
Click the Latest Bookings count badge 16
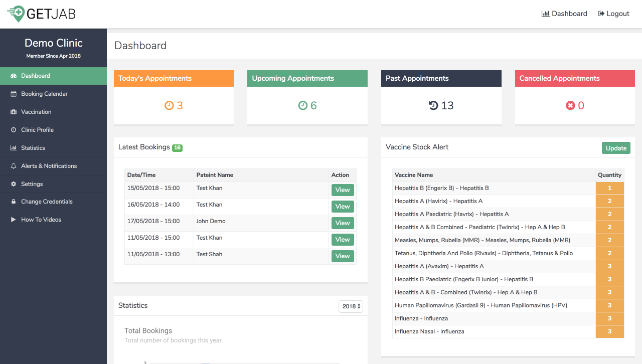click(x=177, y=147)
